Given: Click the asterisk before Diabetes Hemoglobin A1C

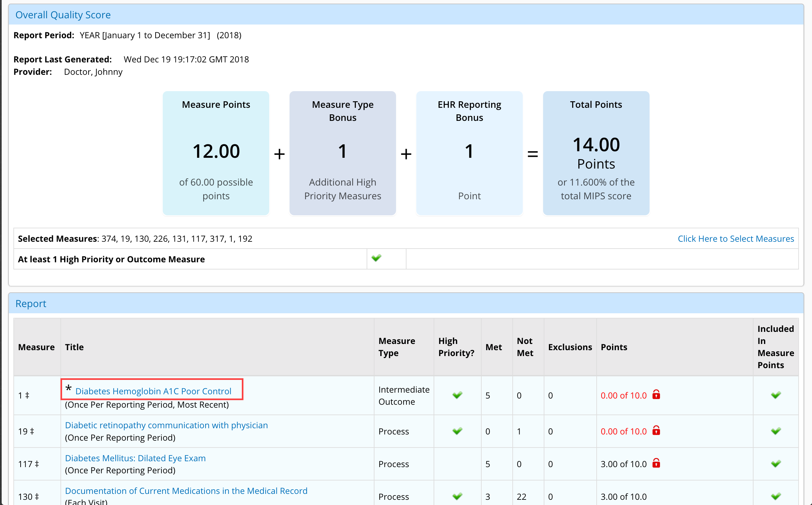Looking at the screenshot, I should pos(69,389).
